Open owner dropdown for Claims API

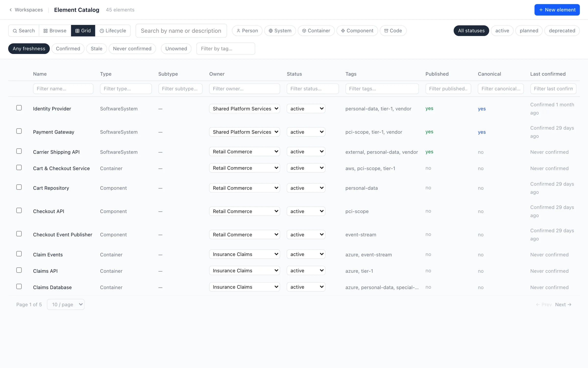(x=245, y=271)
